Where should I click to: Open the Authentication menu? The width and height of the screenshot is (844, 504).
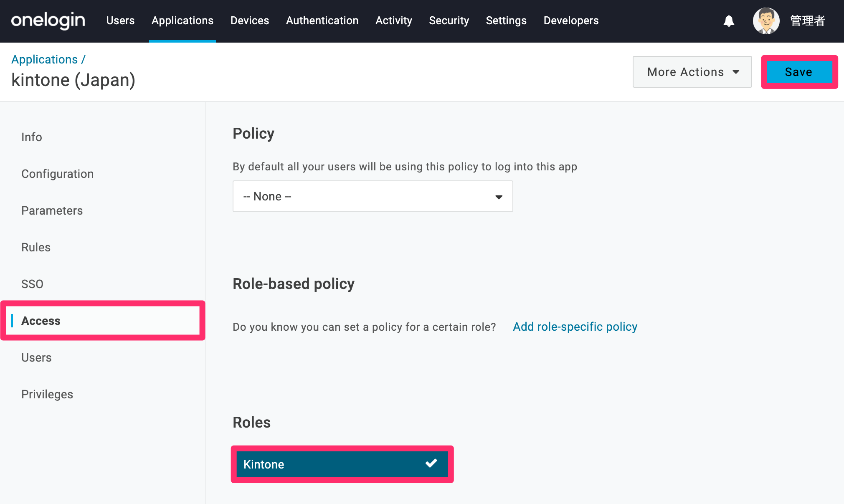coord(322,20)
